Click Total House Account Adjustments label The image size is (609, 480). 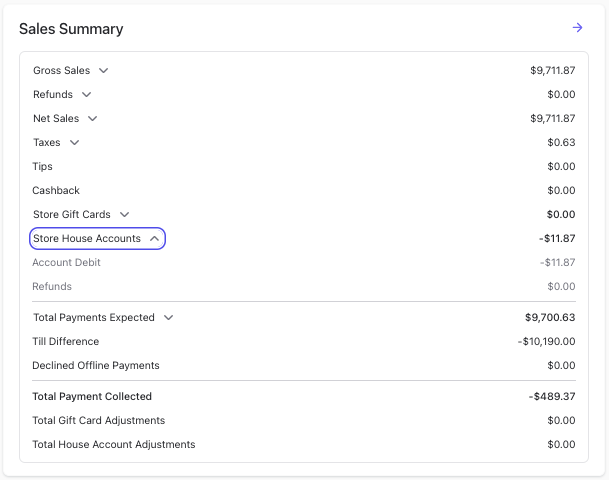[x=114, y=444]
